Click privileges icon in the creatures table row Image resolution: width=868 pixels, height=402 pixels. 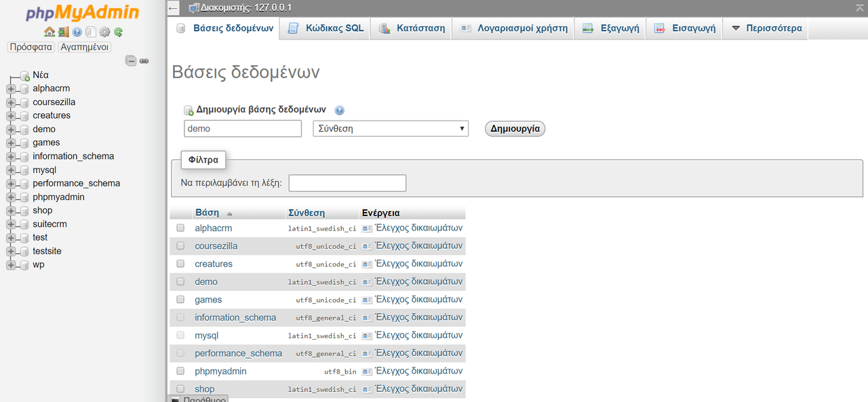(x=368, y=264)
